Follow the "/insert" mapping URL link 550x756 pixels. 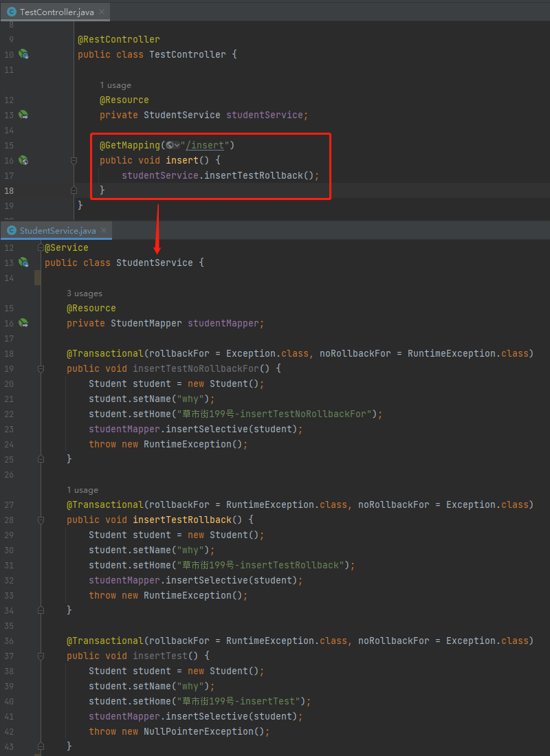tap(205, 145)
